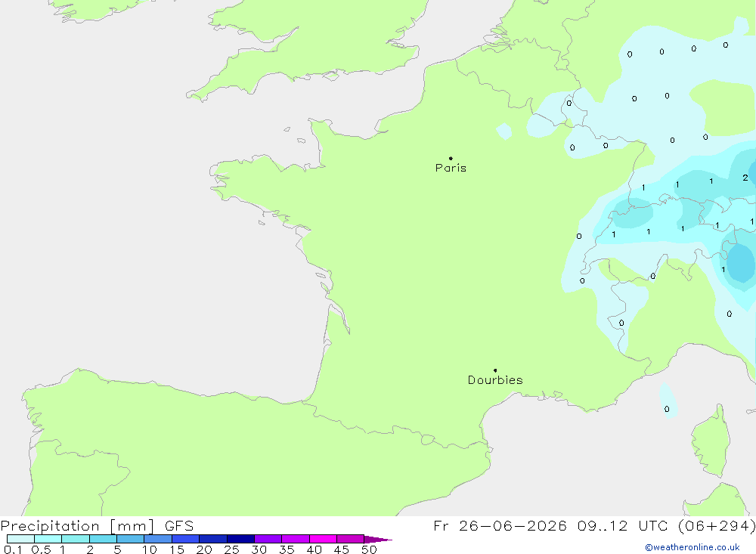The image size is (756, 554).
Task: Click the '(06+294)' forecast run text
Action: coord(717,525)
